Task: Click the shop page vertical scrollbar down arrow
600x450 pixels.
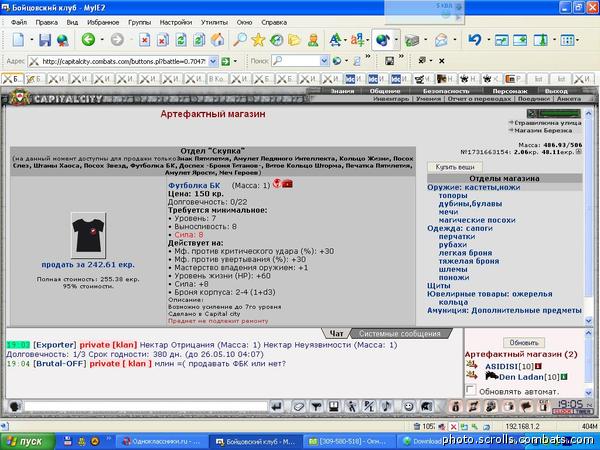Action: point(589,321)
